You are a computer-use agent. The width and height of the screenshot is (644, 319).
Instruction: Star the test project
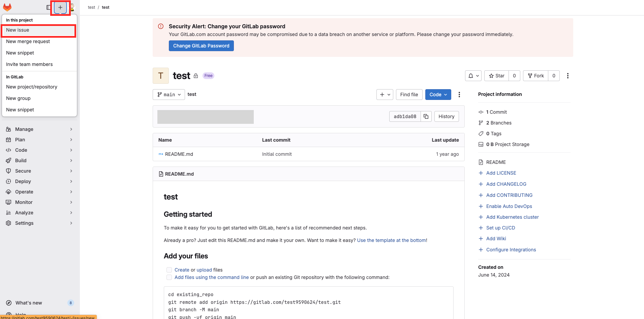click(497, 76)
